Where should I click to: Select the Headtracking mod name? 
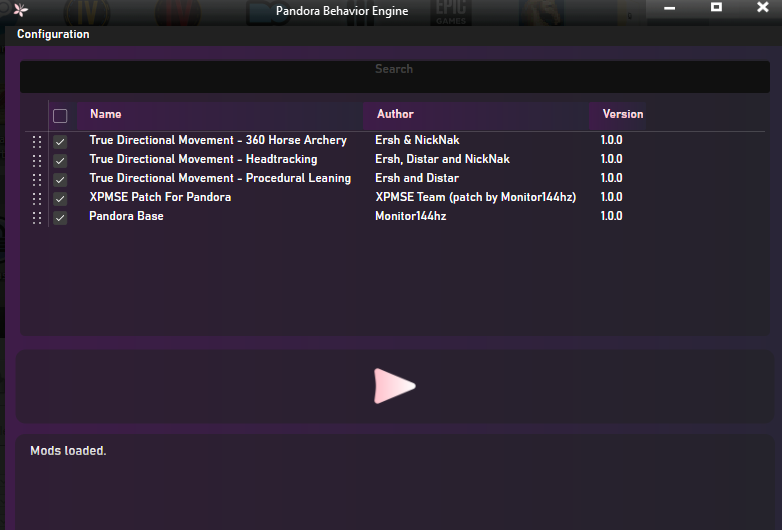203,159
